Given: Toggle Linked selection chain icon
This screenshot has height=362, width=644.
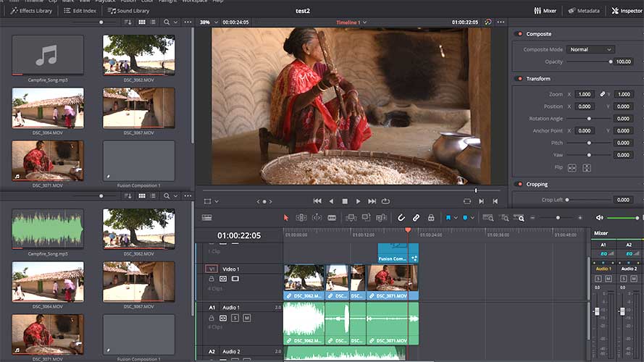Looking at the screenshot, I should click(416, 217).
